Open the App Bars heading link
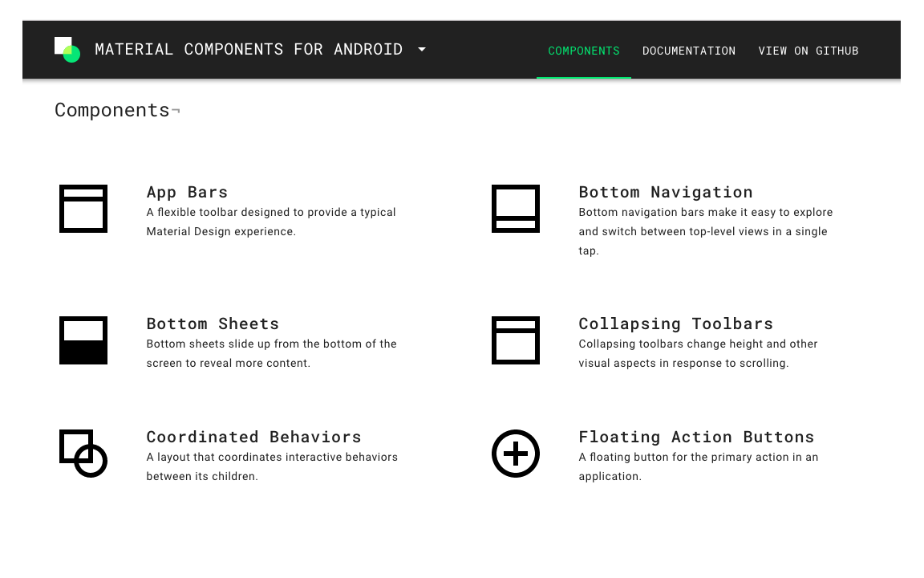The image size is (924, 578). tap(187, 193)
